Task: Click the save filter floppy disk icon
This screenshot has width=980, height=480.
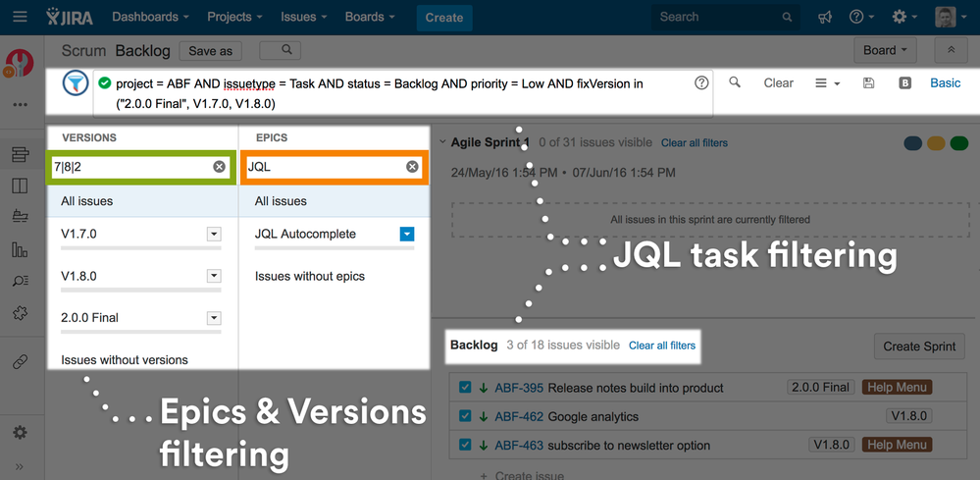Action: tap(868, 84)
